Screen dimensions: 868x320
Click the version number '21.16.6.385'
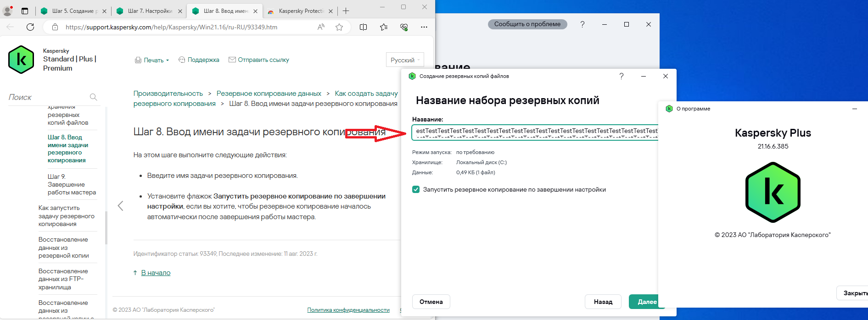pyautogui.click(x=773, y=147)
